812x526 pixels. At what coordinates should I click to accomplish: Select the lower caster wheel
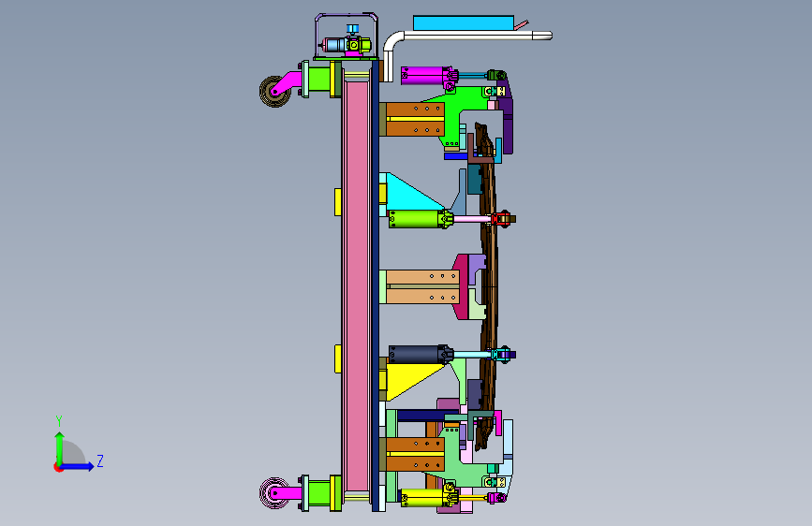click(x=273, y=493)
